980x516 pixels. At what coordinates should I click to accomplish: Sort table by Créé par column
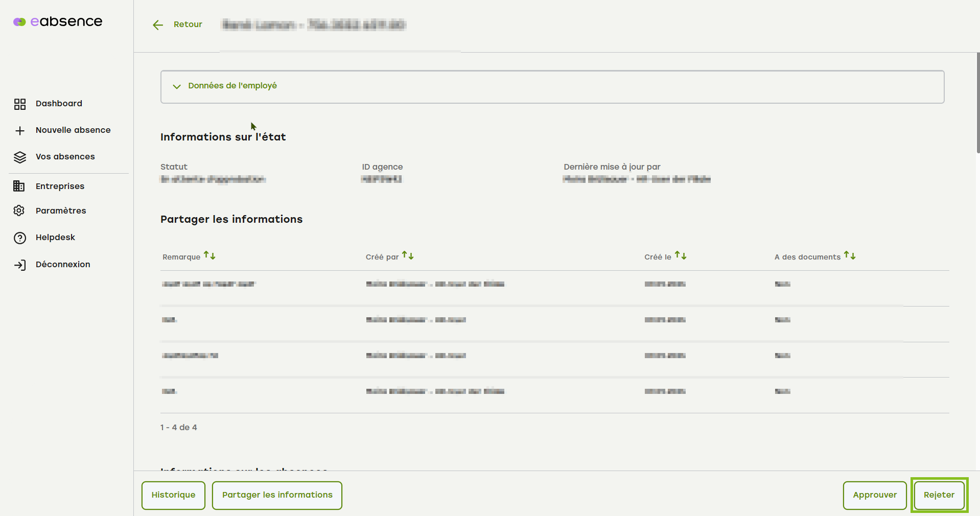click(x=408, y=255)
